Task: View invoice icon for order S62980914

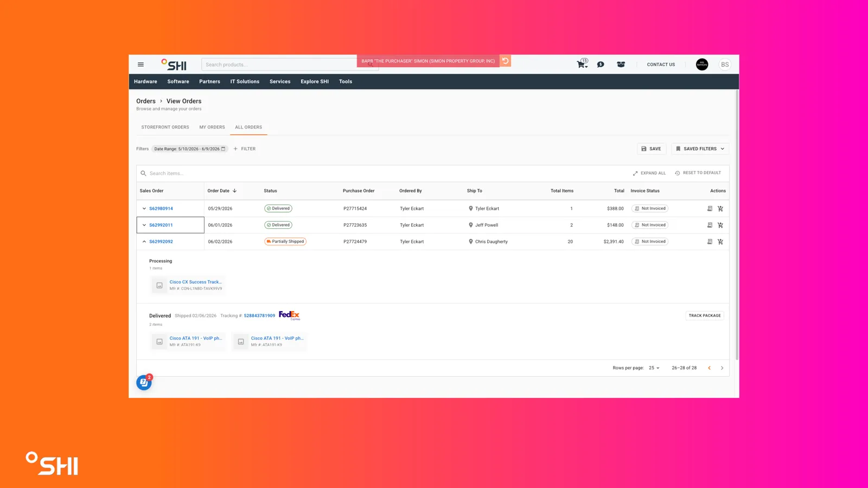Action: click(710, 208)
